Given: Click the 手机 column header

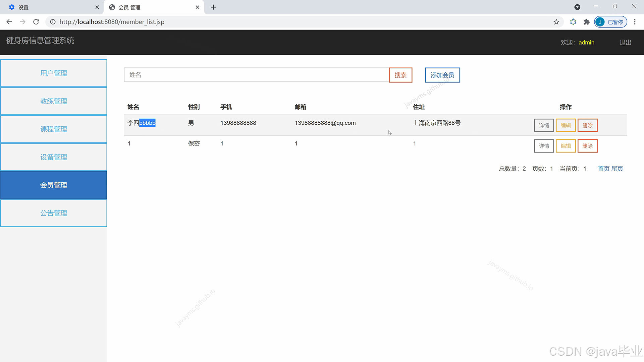Looking at the screenshot, I should pos(226,107).
